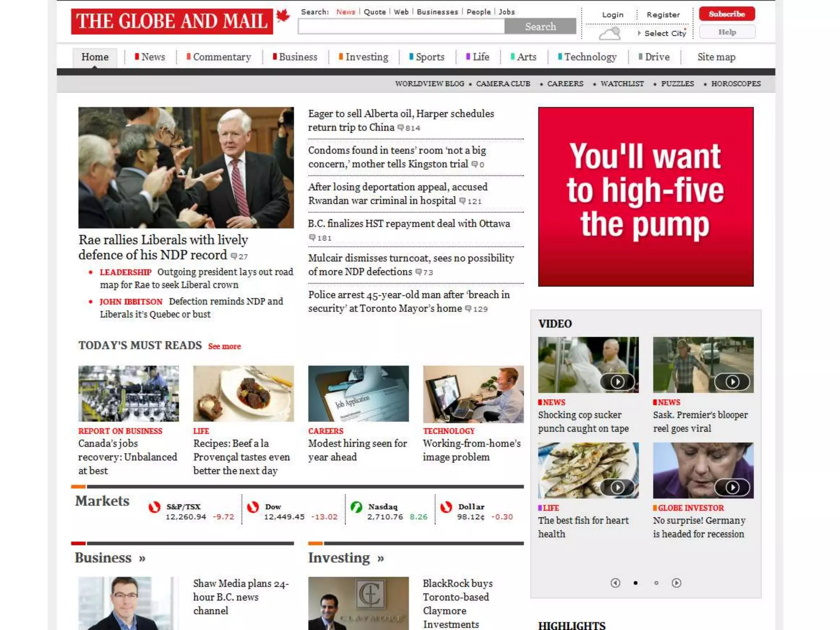This screenshot has height=630, width=840.
Task: Click the S&P/TSX market down indicator
Action: (x=154, y=507)
